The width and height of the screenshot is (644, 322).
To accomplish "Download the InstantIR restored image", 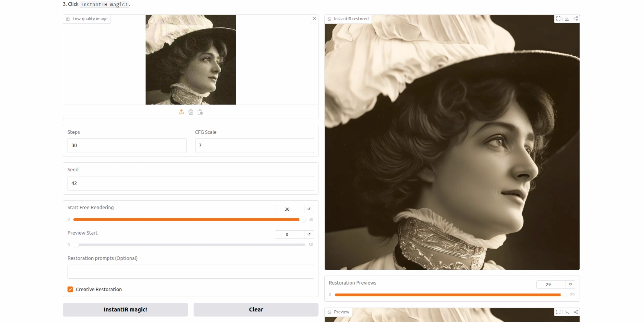I will tap(567, 19).
